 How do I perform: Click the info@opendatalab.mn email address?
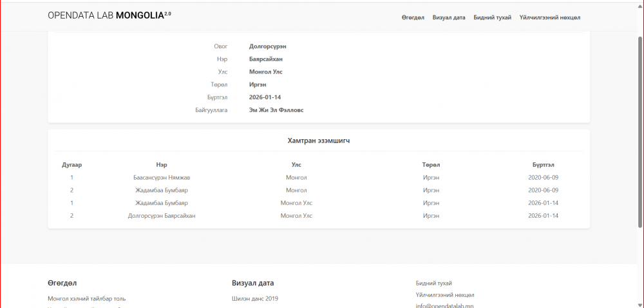coord(444,305)
